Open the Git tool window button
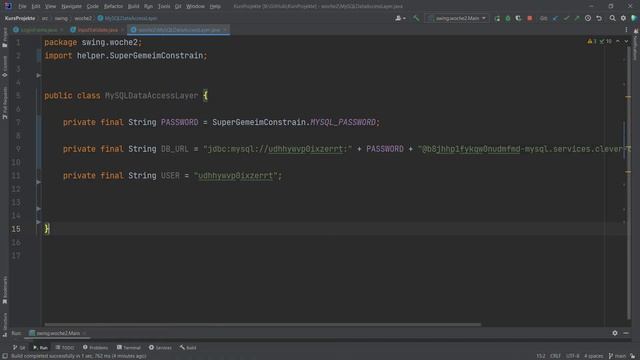This screenshot has height=360, width=640. point(19,348)
